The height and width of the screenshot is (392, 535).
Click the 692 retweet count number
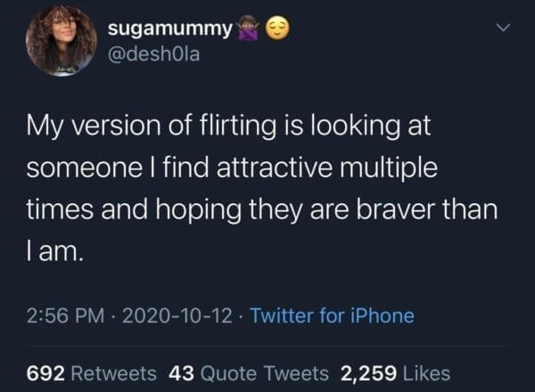coord(42,372)
